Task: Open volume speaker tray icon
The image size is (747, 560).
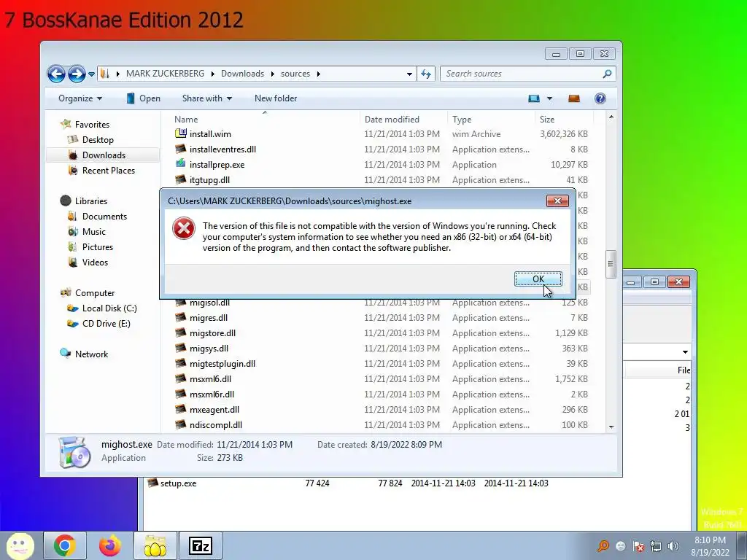Action: pyautogui.click(x=673, y=546)
